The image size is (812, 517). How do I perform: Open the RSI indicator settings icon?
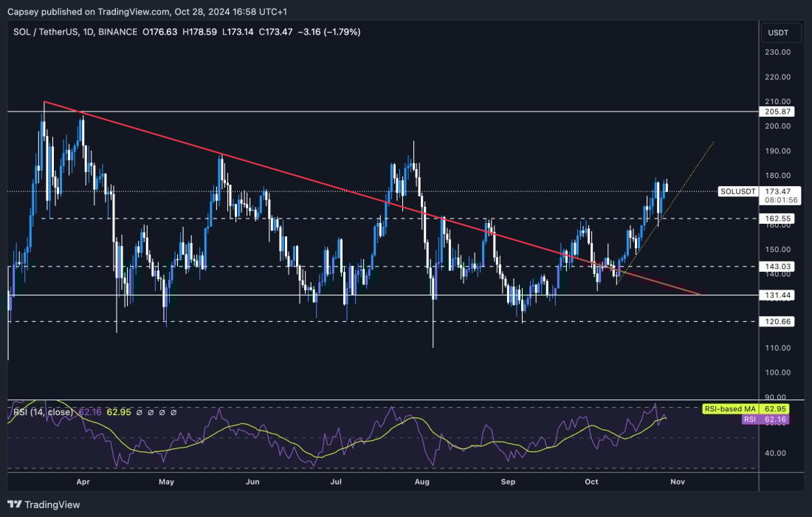(x=150, y=412)
